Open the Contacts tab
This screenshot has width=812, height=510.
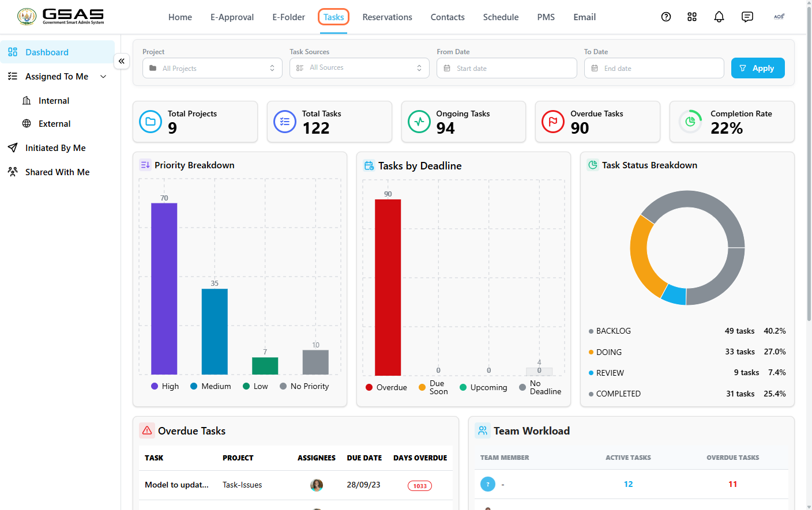coord(448,17)
